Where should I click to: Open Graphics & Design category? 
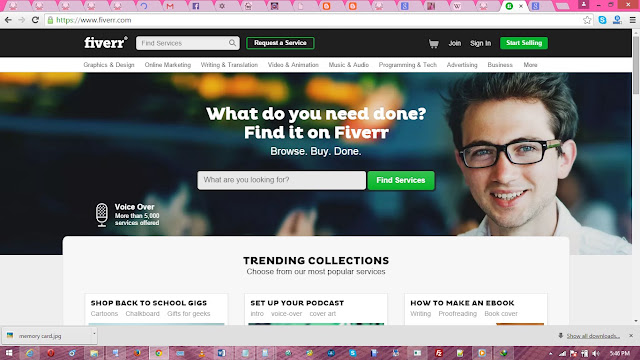pyautogui.click(x=109, y=65)
